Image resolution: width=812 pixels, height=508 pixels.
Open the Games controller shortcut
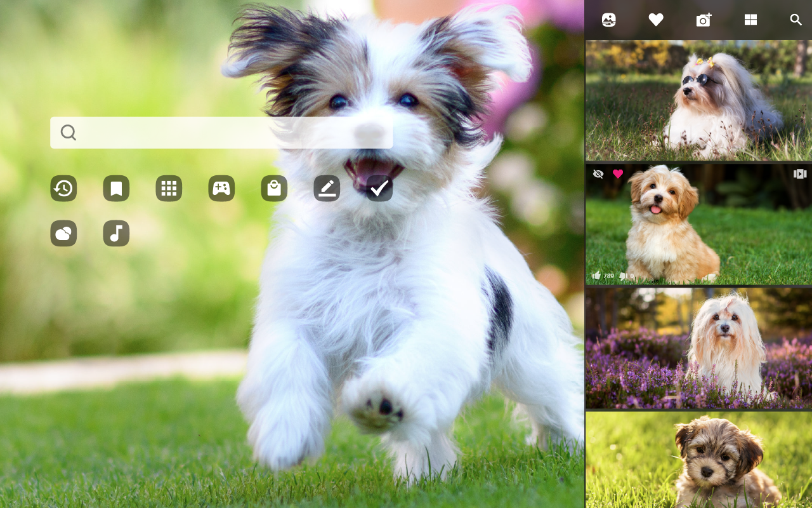(x=221, y=189)
